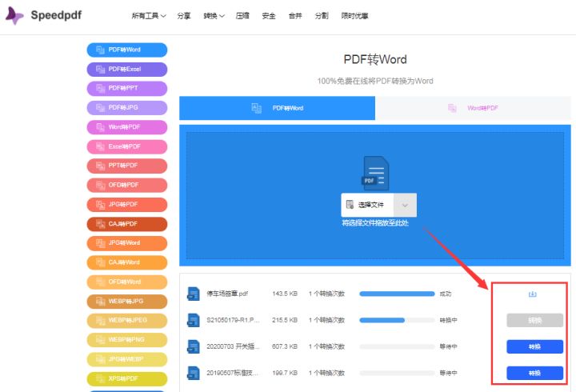
Task: Pick PPT转PDF in the sidebar
Action: pyautogui.click(x=127, y=166)
